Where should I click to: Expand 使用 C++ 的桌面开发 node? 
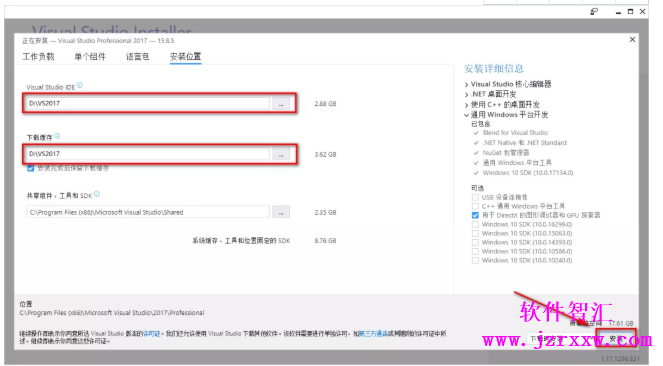tap(466, 105)
